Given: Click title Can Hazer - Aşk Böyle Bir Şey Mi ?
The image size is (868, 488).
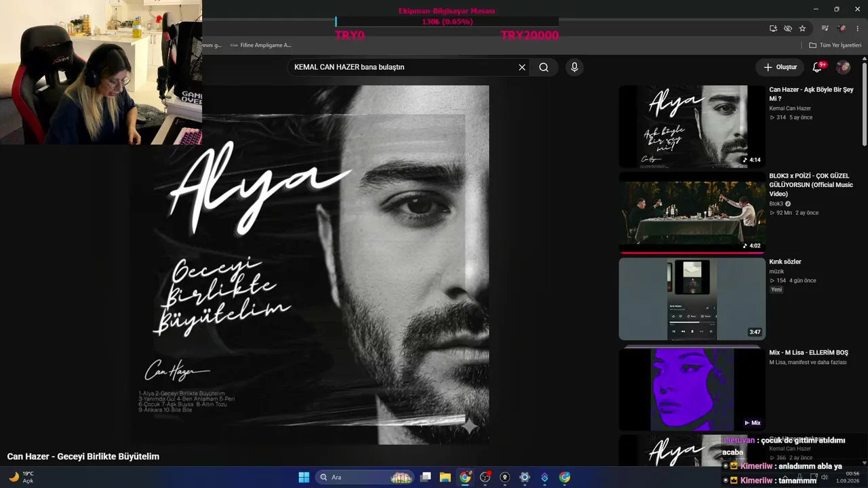Looking at the screenshot, I should pyautogui.click(x=811, y=94).
